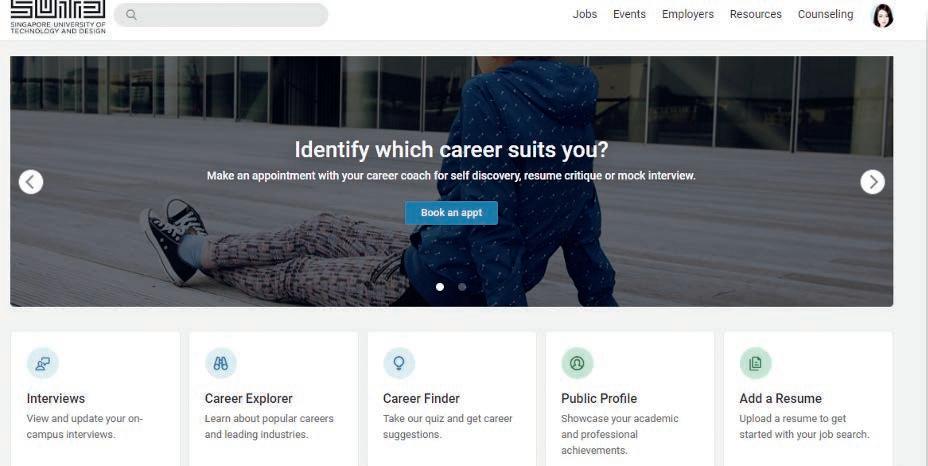Image resolution: width=928 pixels, height=466 pixels.
Task: Open Career Explorer binoculars icon
Action: click(221, 364)
